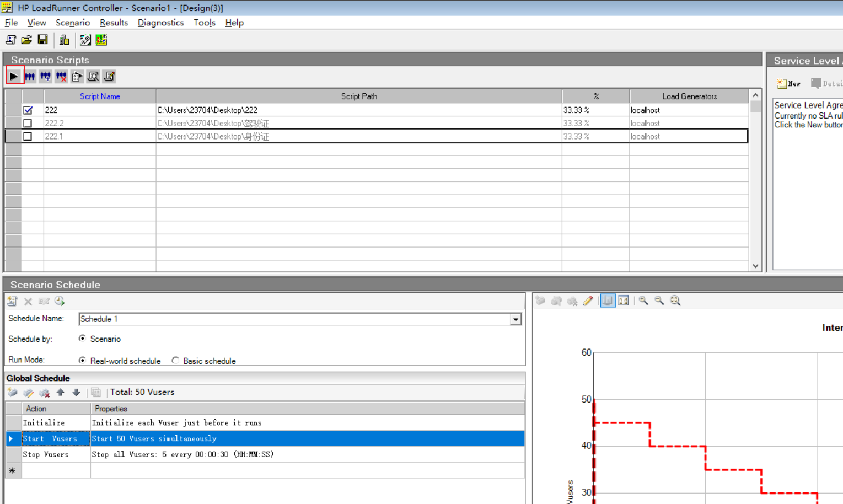Screen dimensions: 843x504
Task: Click localhost cell of script 222
Action: click(x=689, y=110)
